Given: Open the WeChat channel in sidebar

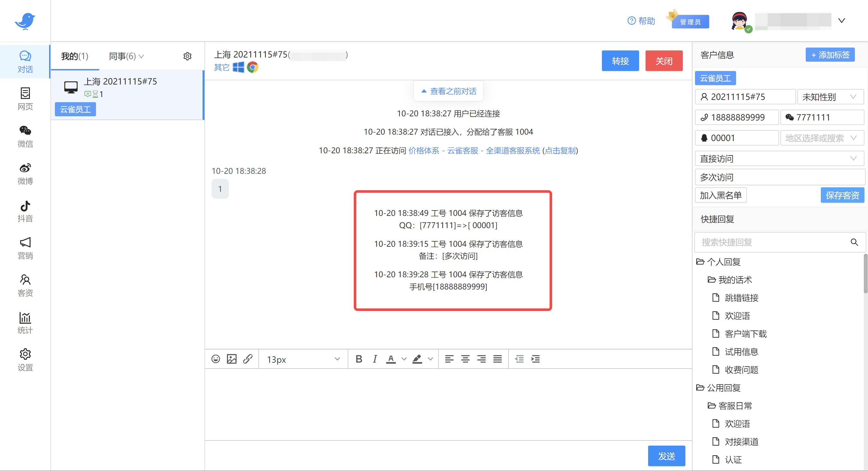Looking at the screenshot, I should (x=25, y=136).
